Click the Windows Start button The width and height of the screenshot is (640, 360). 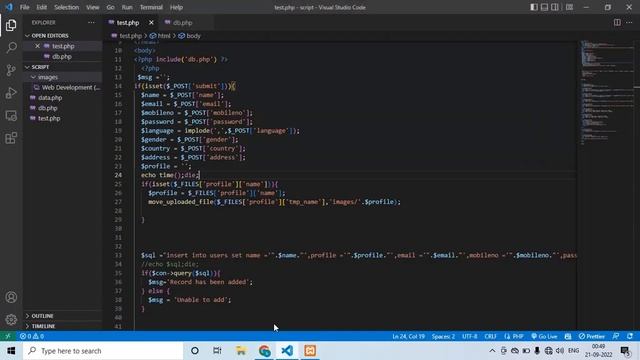click(11, 351)
